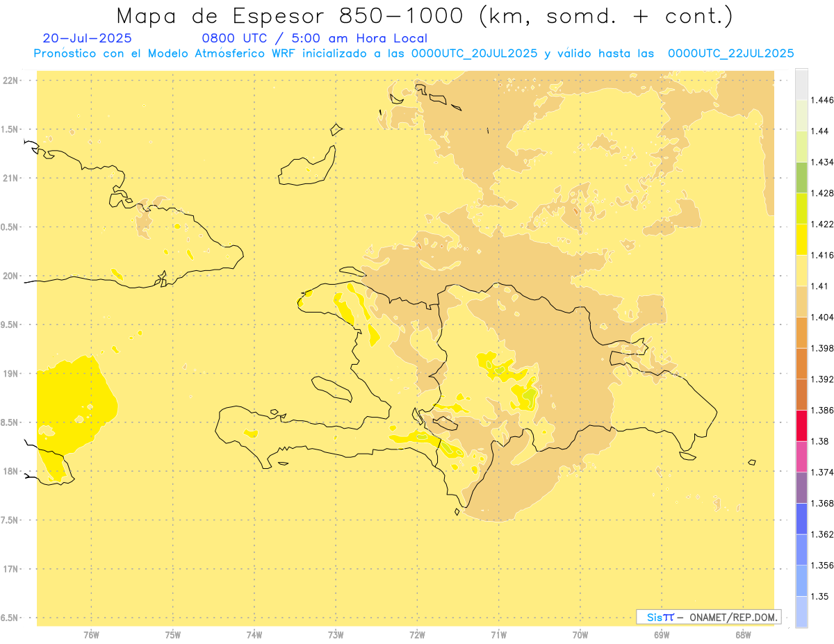Click the longitude label '69W'
The image size is (834, 644).
[x=662, y=634]
